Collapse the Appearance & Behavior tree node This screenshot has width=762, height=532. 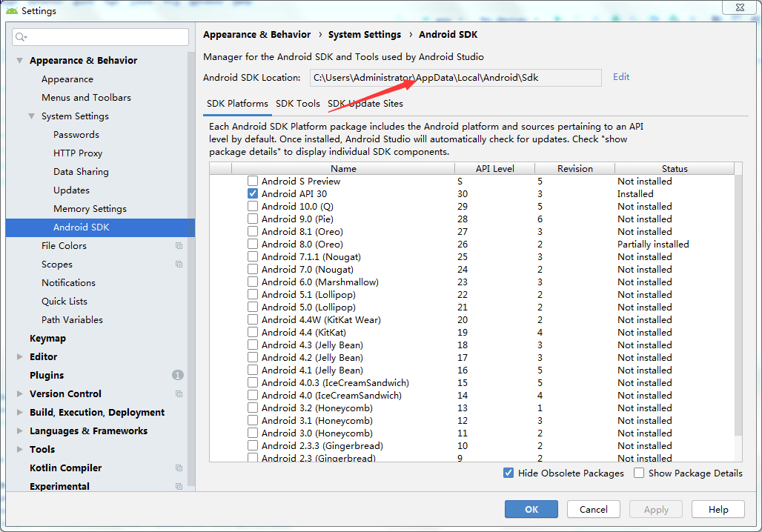pos(20,61)
